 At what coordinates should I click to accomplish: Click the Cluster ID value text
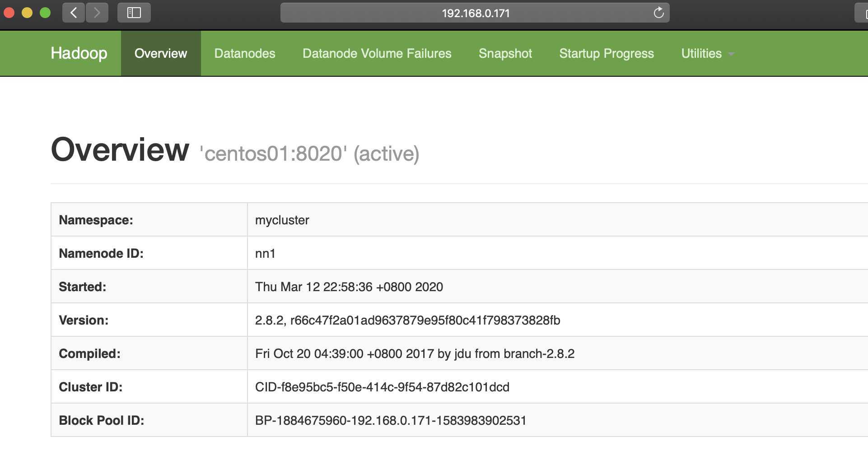382,387
